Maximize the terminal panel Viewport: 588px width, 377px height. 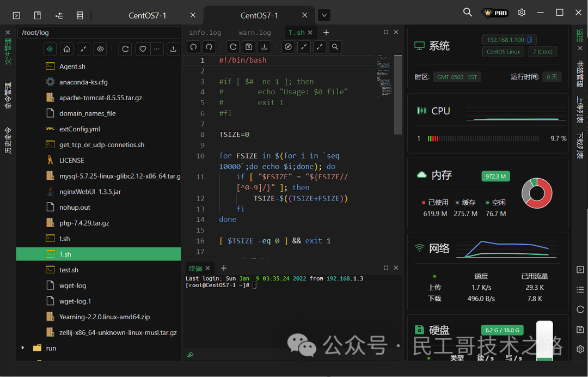[x=386, y=268]
